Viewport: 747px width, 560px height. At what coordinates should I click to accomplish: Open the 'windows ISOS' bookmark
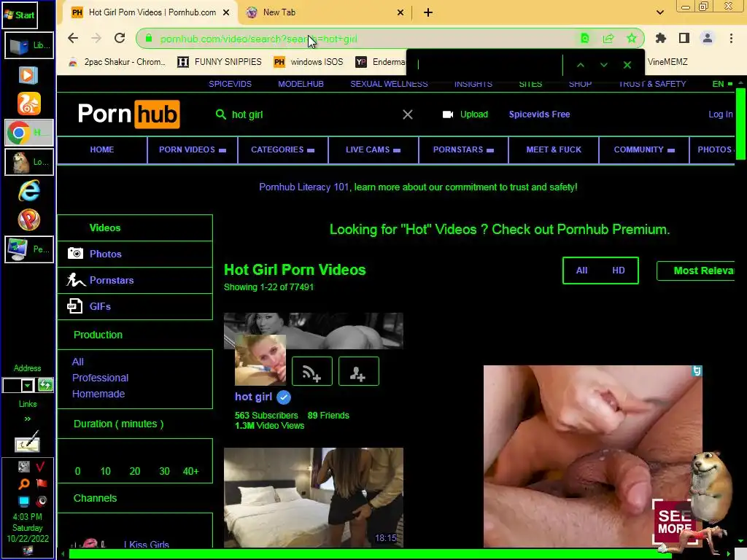click(309, 62)
